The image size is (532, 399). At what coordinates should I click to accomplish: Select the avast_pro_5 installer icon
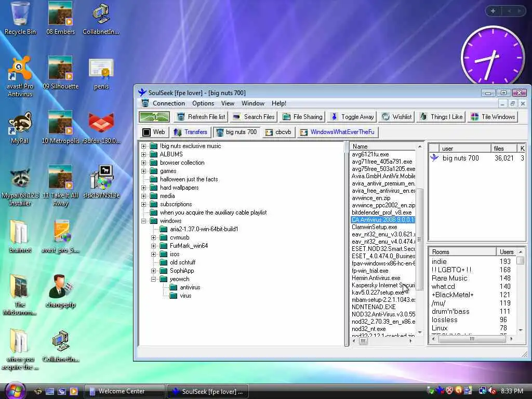click(60, 236)
